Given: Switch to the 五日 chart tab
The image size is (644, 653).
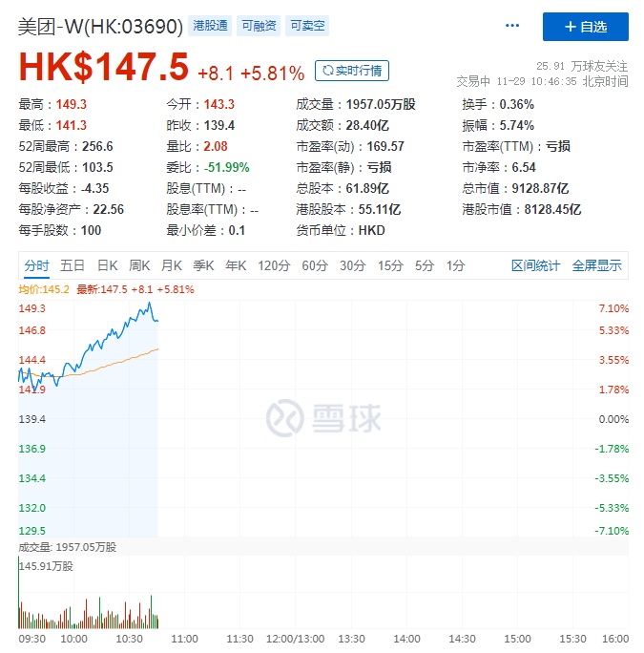Looking at the screenshot, I should (x=73, y=265).
